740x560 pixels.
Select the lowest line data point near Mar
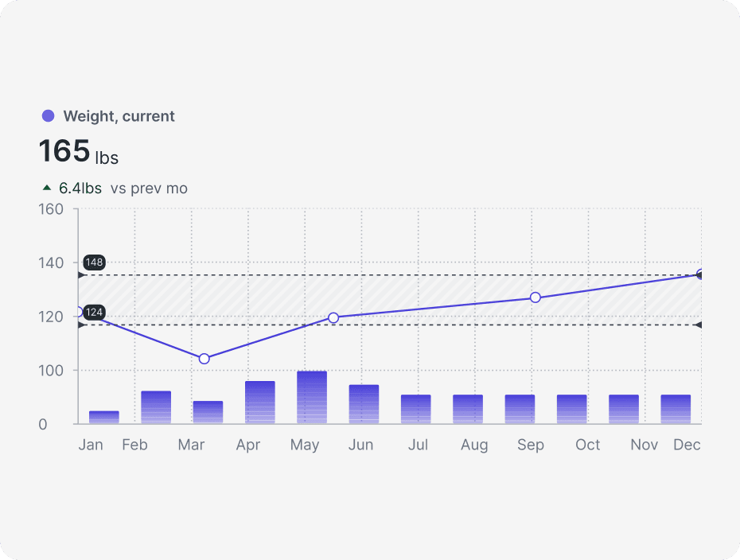[x=204, y=359]
